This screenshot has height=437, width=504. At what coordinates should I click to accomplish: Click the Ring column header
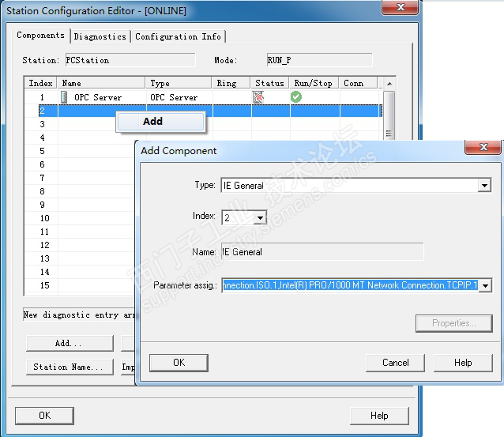click(231, 83)
